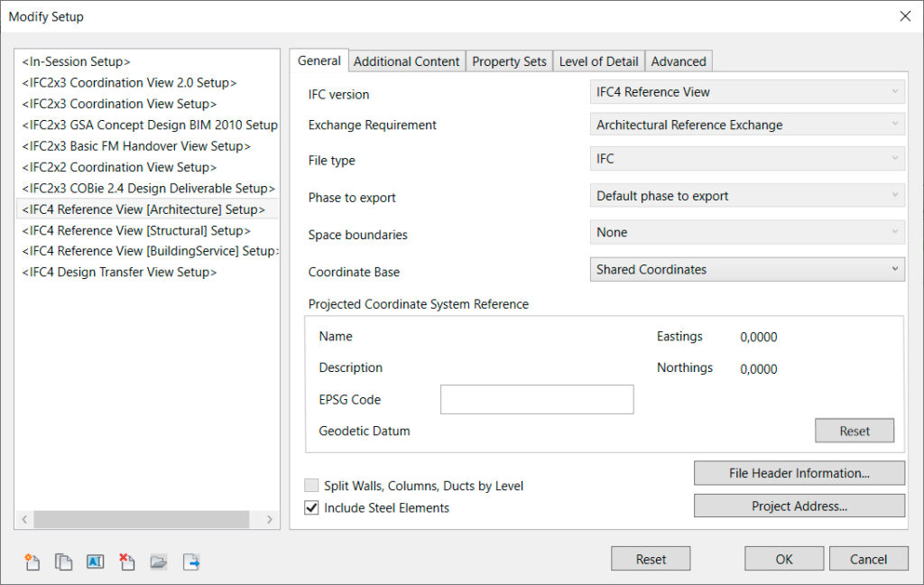924x585 pixels.
Task: Select <IFC2x3 Coordination View Setup>
Action: 147,104
